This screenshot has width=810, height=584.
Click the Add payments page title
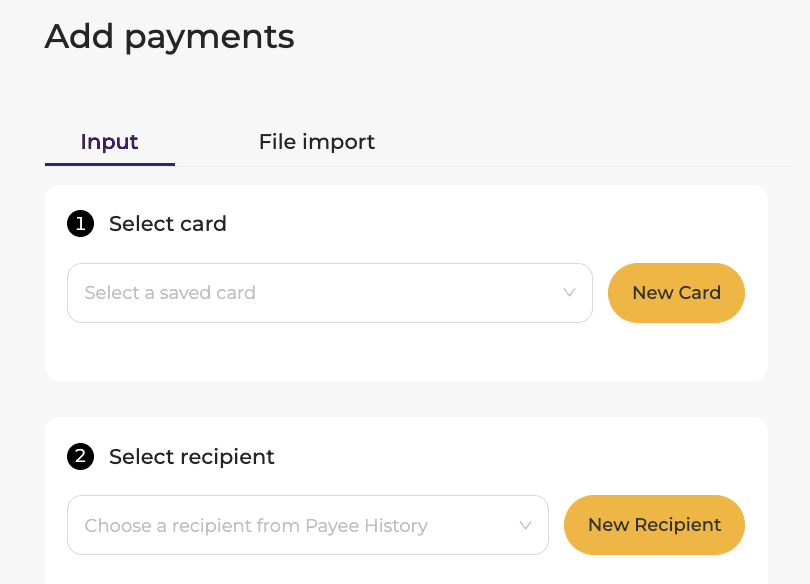pos(169,37)
